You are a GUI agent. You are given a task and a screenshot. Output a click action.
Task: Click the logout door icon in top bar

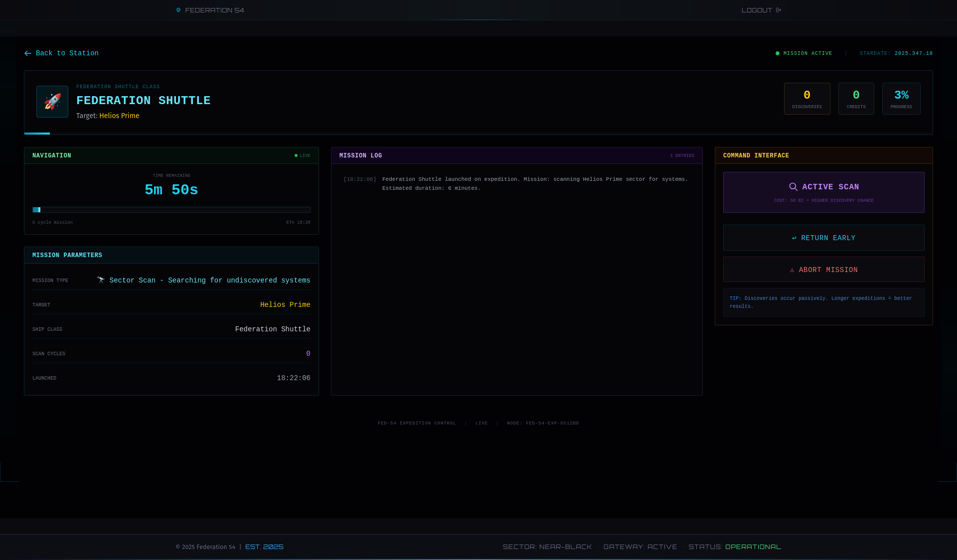tap(778, 9)
